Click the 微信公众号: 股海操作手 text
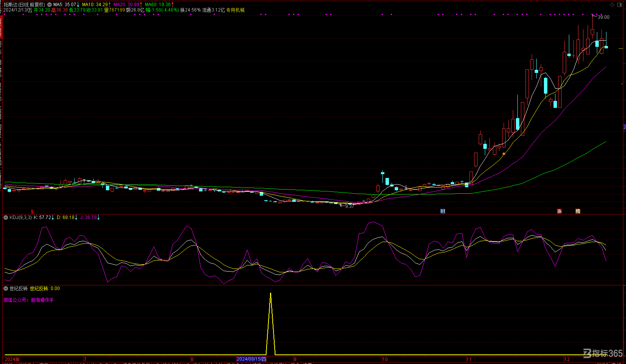The image size is (626, 364). click(x=29, y=300)
